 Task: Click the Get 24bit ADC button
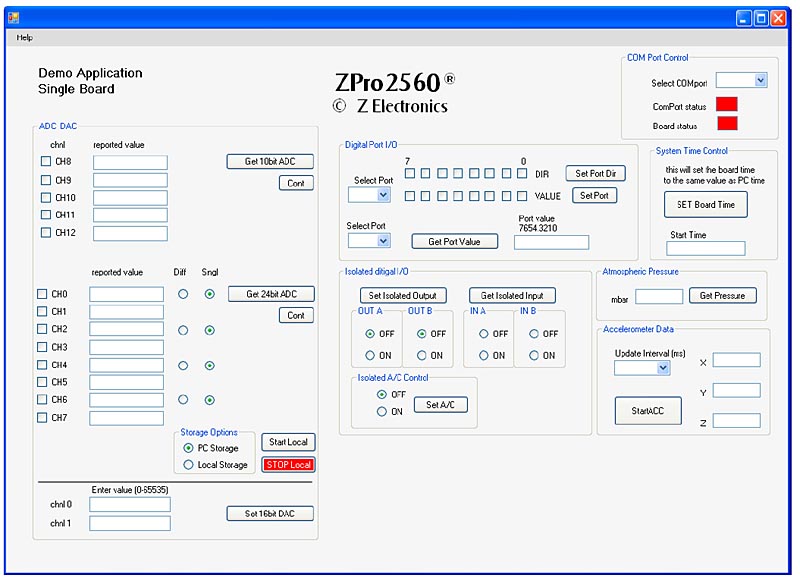pos(271,294)
